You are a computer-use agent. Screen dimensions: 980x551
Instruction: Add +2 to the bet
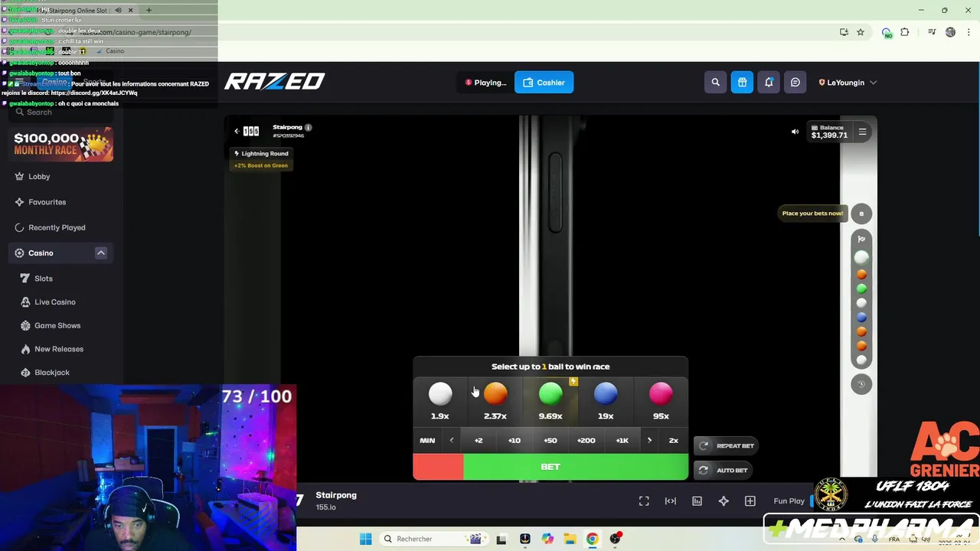(479, 440)
